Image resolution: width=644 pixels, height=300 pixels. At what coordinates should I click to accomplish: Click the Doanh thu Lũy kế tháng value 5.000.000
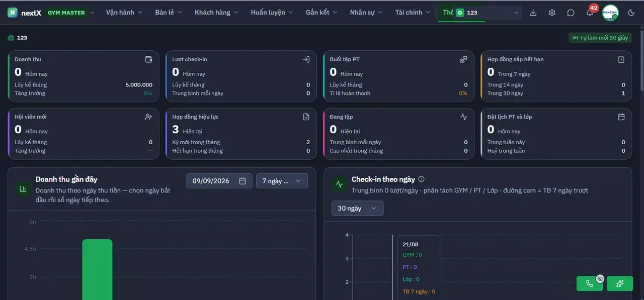pos(139,85)
